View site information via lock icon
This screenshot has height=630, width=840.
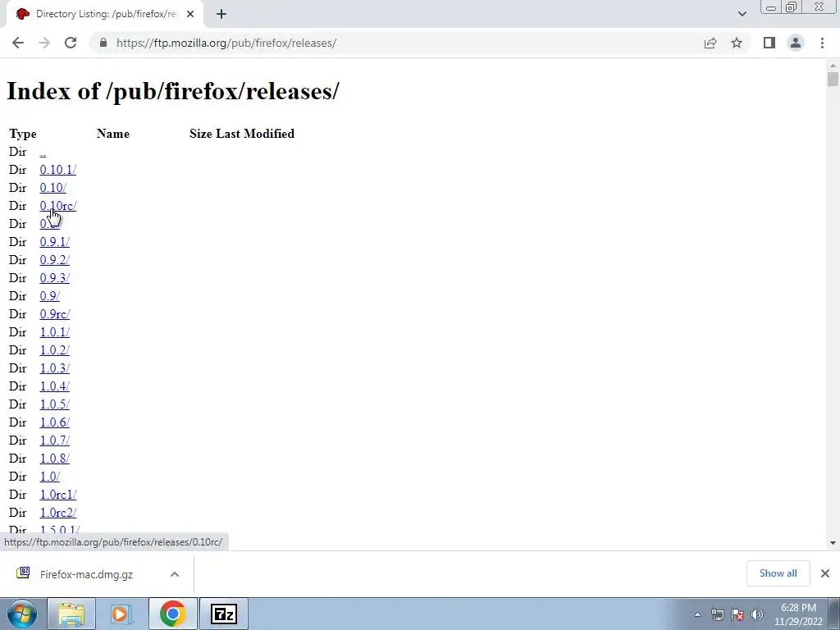pyautogui.click(x=103, y=43)
